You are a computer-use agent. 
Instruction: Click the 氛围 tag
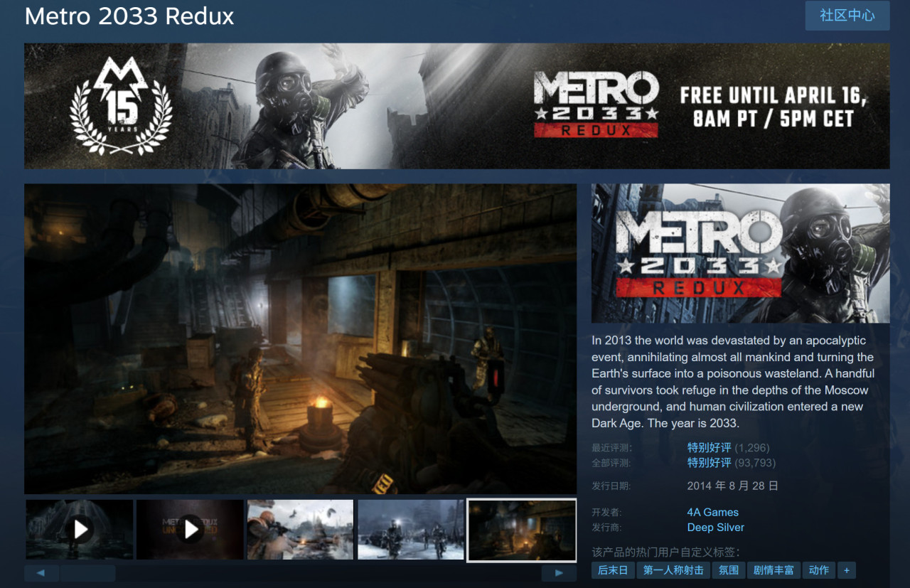(729, 570)
